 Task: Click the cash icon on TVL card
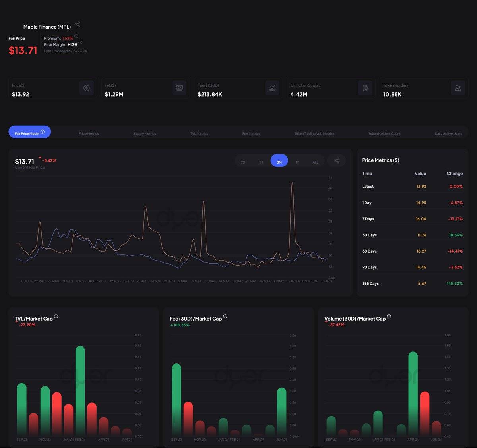point(179,88)
